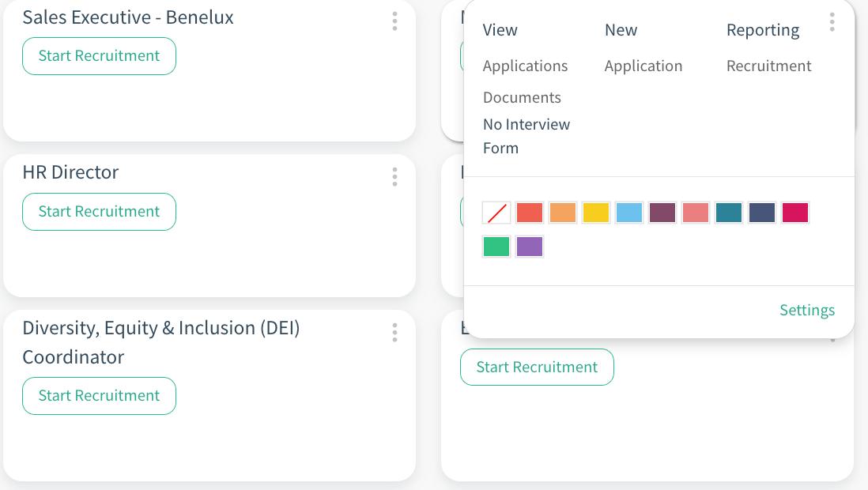
Task: Click Start Recruitment on bottom right card
Action: (x=537, y=367)
